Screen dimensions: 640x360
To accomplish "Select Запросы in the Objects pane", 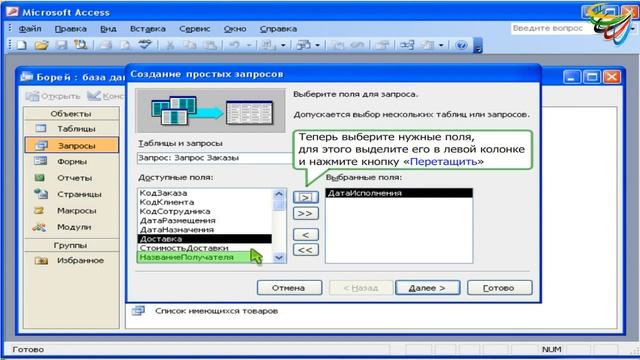I will coord(71,145).
